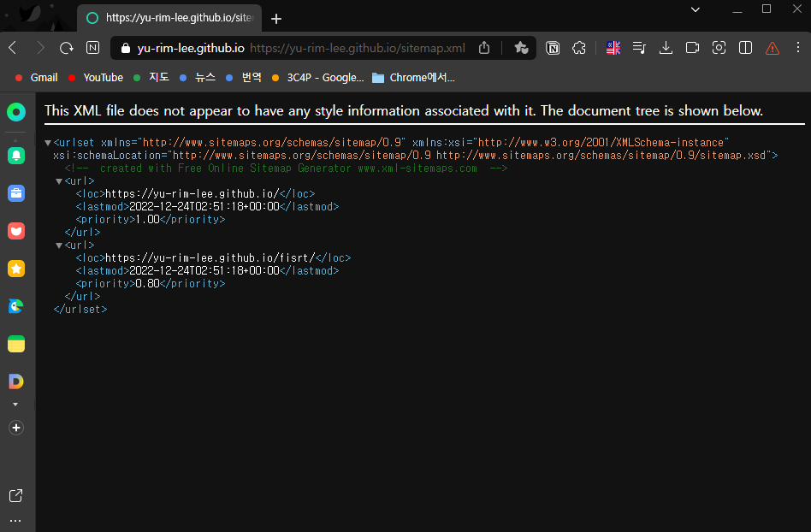Collapse the urlset root node
Image resolution: width=811 pixels, height=532 pixels.
pos(48,143)
